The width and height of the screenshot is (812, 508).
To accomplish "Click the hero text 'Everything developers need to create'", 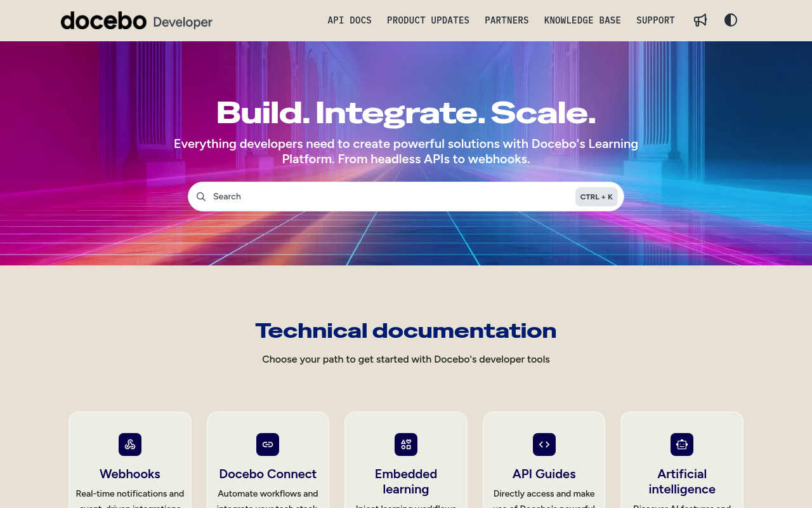I will click(x=406, y=151).
